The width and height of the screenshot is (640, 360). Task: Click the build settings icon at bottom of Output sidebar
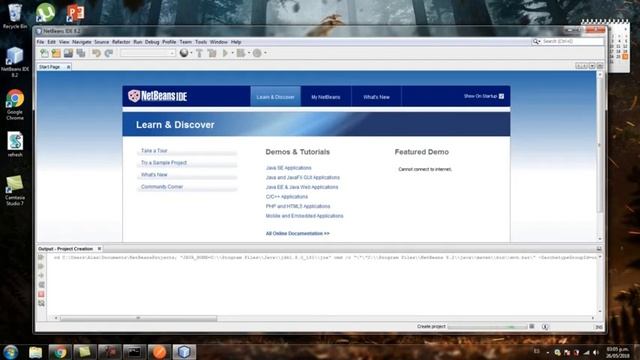point(41,303)
